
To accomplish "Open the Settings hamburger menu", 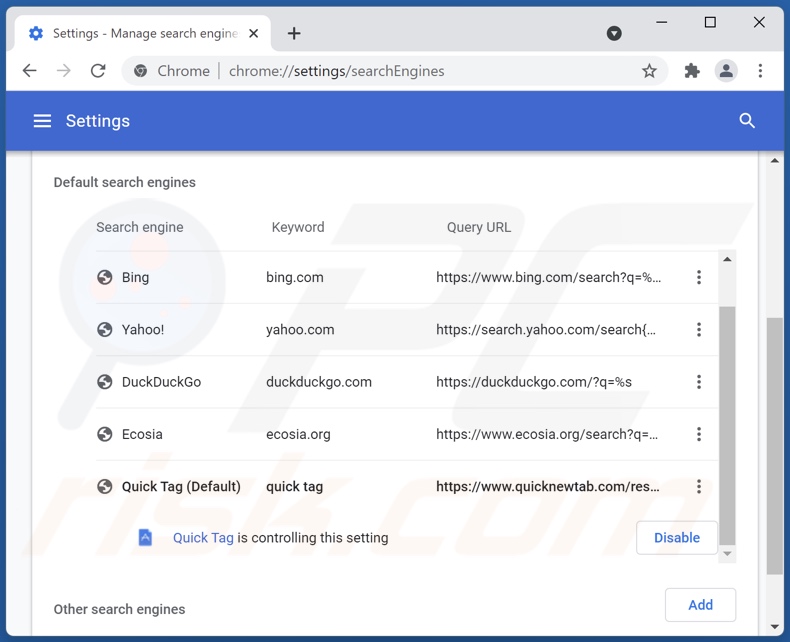I will point(42,121).
